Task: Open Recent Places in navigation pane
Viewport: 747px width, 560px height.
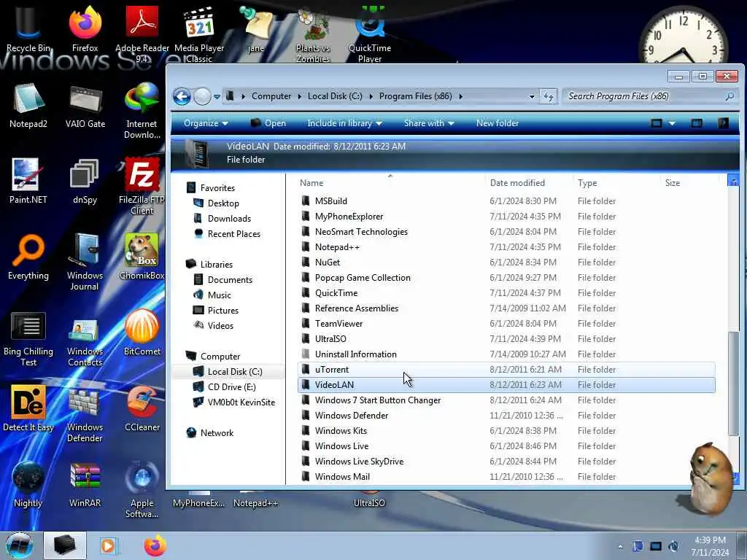Action: tap(228, 234)
